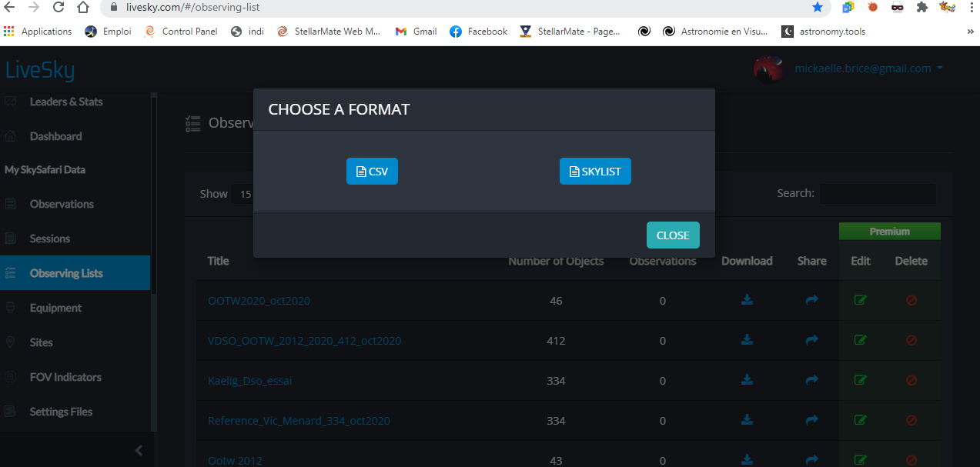Open the Gmail bookmark
The width and height of the screenshot is (980, 467).
[416, 32]
